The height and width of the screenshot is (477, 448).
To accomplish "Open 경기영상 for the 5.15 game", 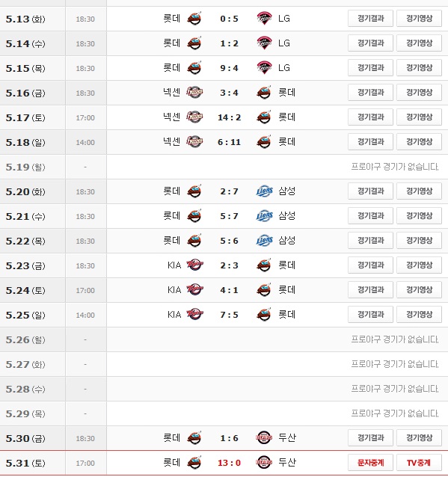I will point(419,68).
